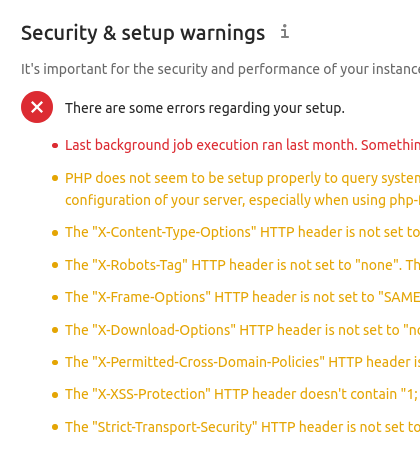Click the Strict-Transport-Security header warning

242,427
